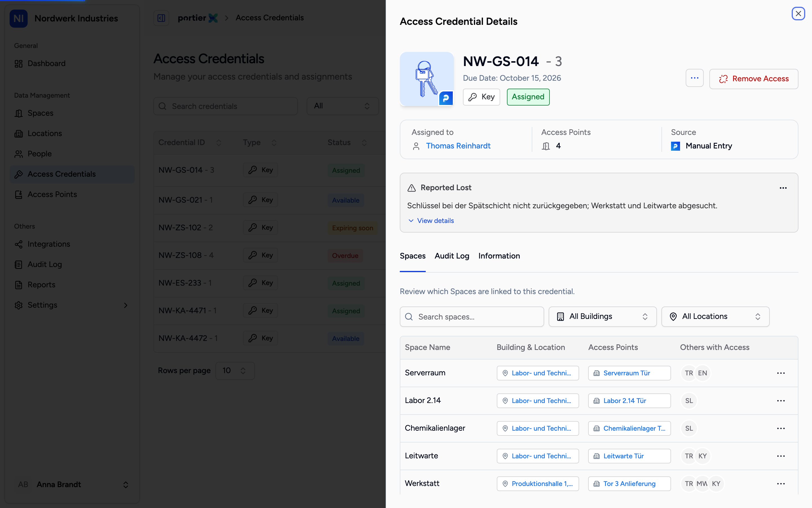This screenshot has width=812, height=508.
Task: Select the NW-GS-021 - 1 credential row
Action: (x=270, y=200)
